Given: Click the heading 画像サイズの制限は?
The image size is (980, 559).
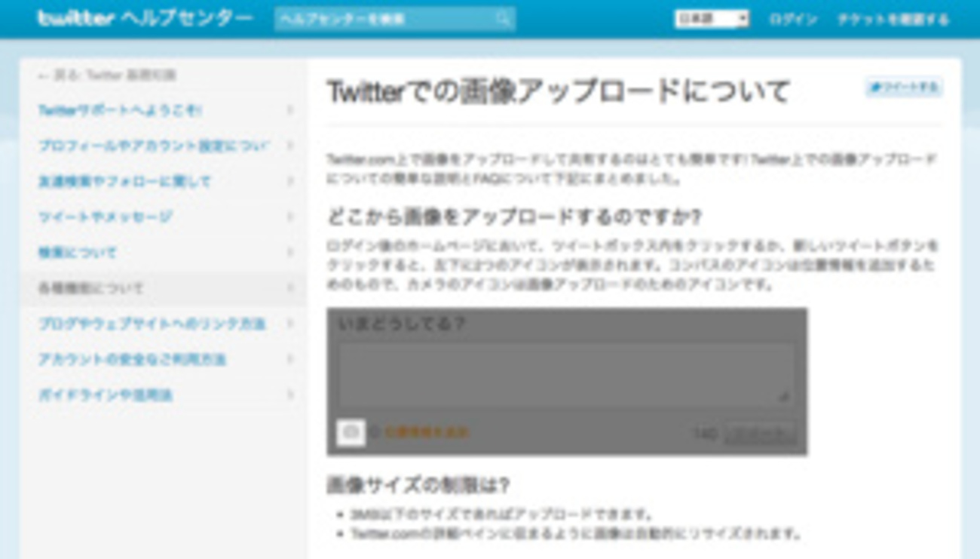Looking at the screenshot, I should pos(418,484).
